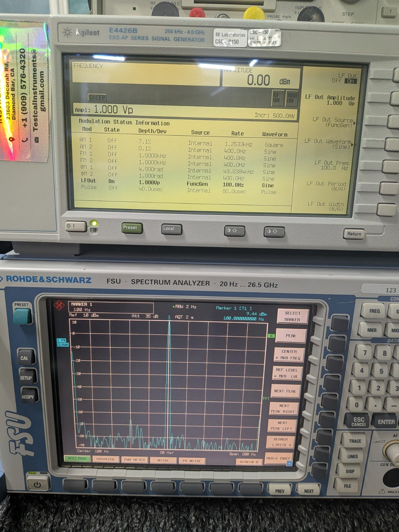This screenshot has height=532, width=399.
Task: Tap the NEXT PEAK RIGHT softkey
Action: point(283,409)
